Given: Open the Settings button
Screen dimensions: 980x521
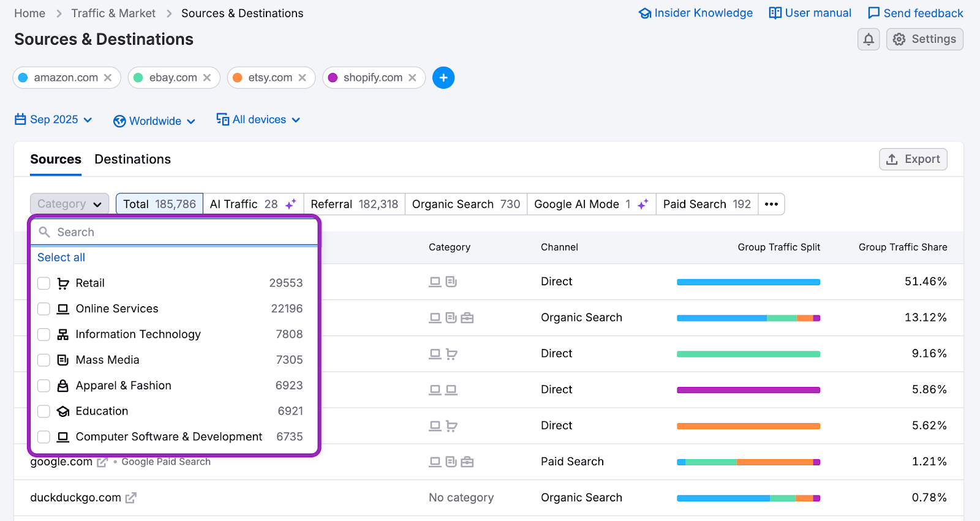Looking at the screenshot, I should pyautogui.click(x=925, y=39).
